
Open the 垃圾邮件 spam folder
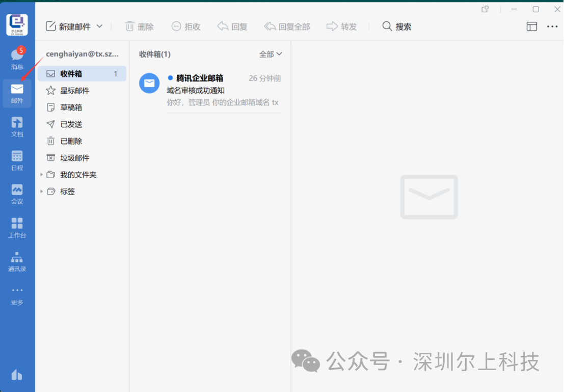[x=74, y=158]
